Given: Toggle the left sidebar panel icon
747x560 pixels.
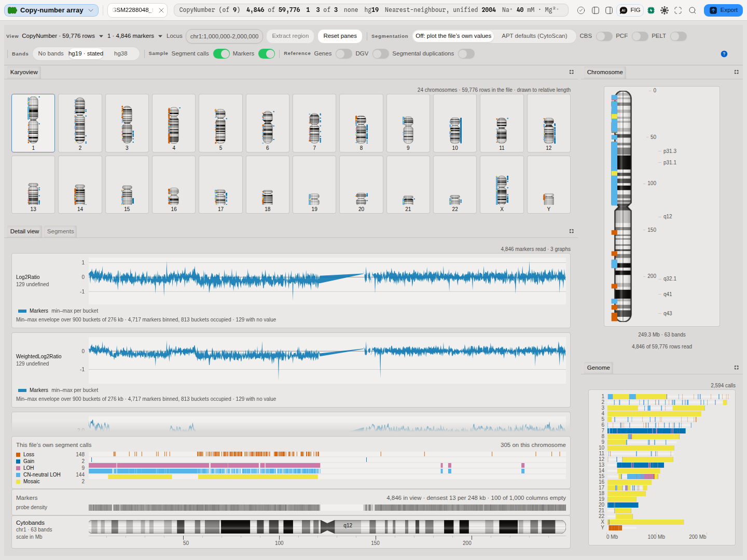Looking at the screenshot, I should 596,10.
